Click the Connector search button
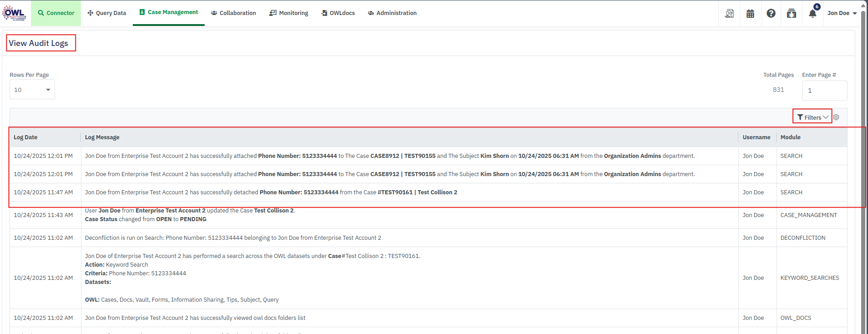868x334 pixels. click(56, 13)
